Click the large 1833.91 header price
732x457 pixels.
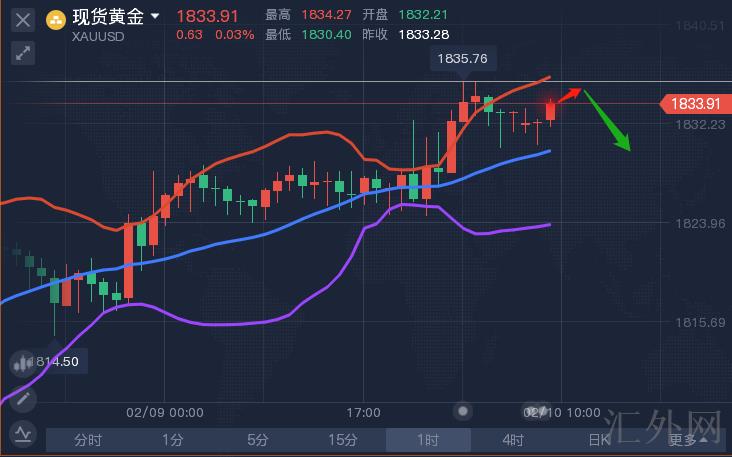point(207,16)
